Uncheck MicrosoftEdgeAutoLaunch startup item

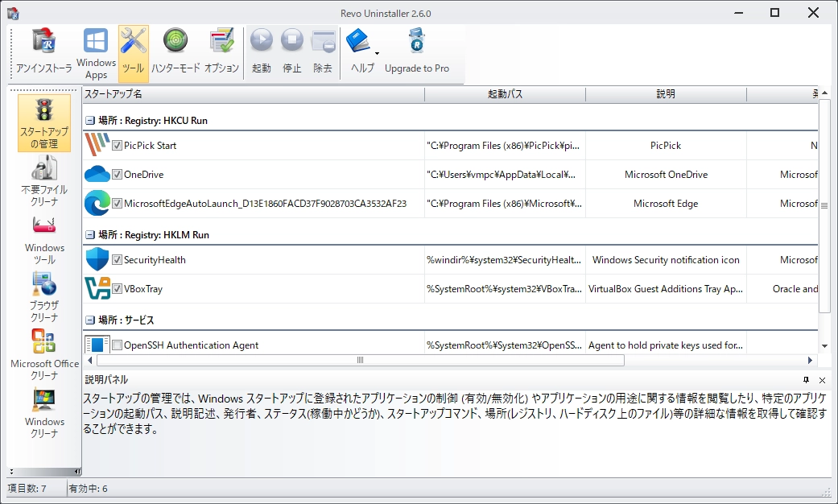click(x=117, y=203)
